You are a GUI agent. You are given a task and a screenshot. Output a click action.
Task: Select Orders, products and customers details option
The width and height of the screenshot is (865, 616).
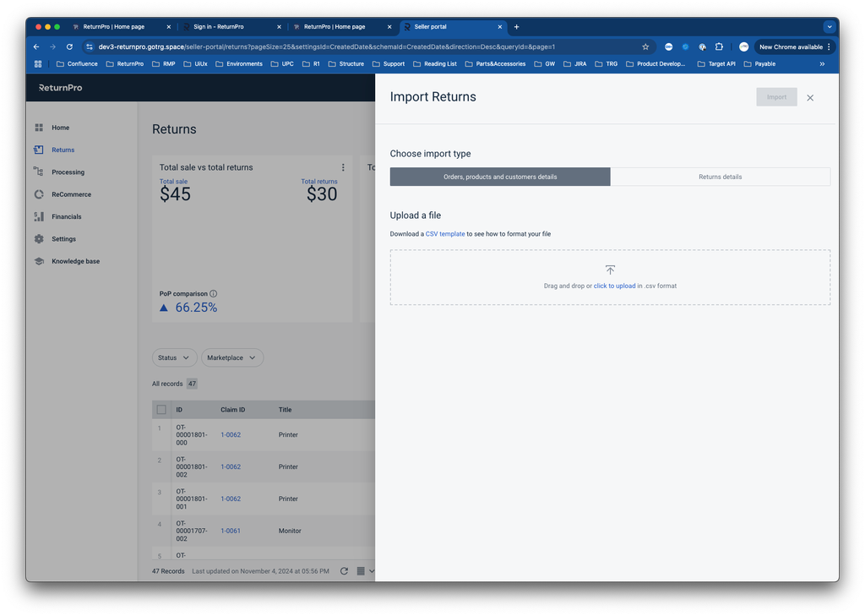pos(500,177)
